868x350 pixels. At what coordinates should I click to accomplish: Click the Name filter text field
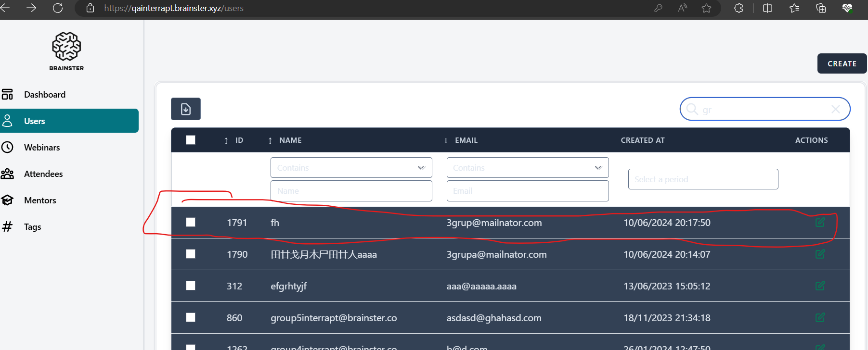click(x=351, y=191)
